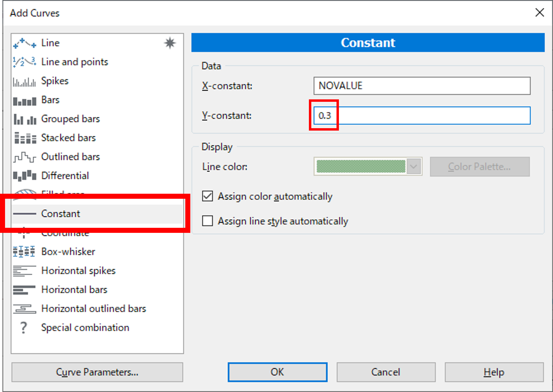The height and width of the screenshot is (392, 553).
Task: Choose Line and points curve icon
Action: (24, 62)
